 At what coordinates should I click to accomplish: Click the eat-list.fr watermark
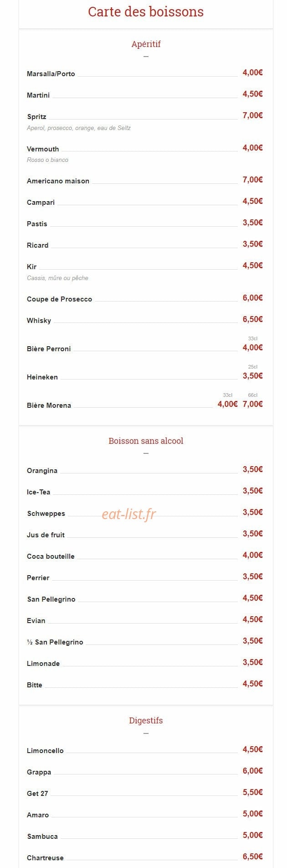tap(128, 514)
